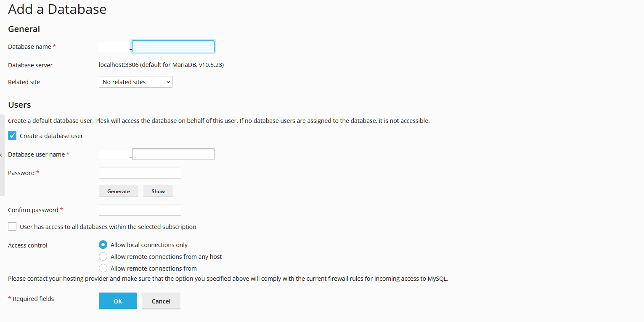Click Show to reveal the password
Screen dimensions: 644x322
158,191
